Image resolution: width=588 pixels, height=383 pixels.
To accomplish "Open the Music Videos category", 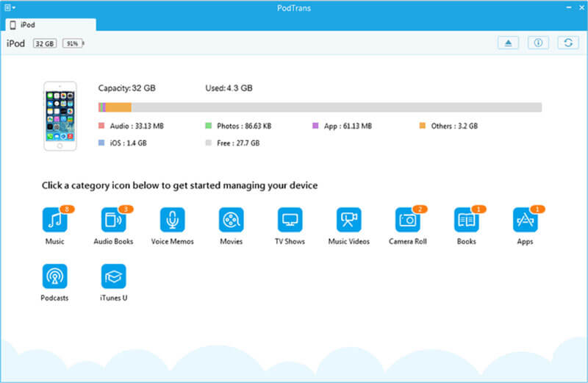I will [x=348, y=220].
